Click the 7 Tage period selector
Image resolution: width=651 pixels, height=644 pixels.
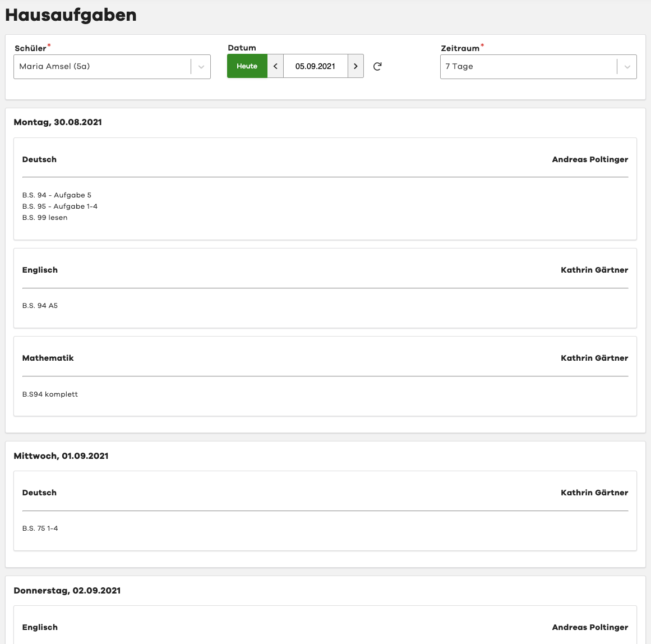528,67
